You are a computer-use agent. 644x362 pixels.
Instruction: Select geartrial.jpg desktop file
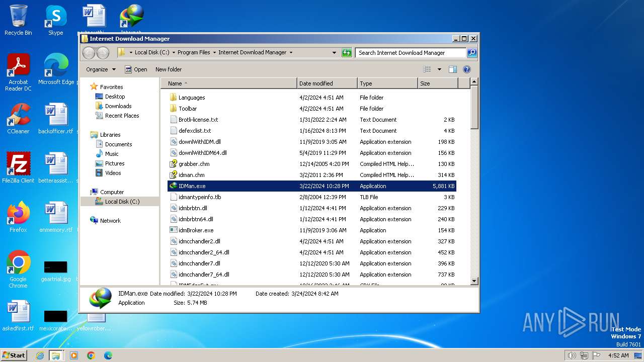[56, 271]
